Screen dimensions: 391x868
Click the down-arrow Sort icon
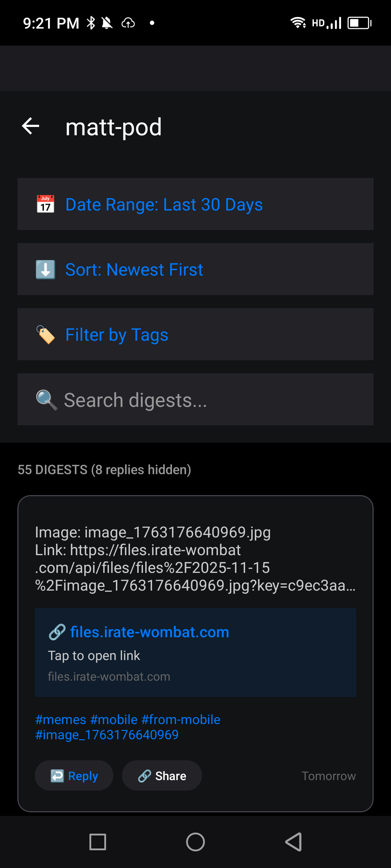click(x=46, y=269)
